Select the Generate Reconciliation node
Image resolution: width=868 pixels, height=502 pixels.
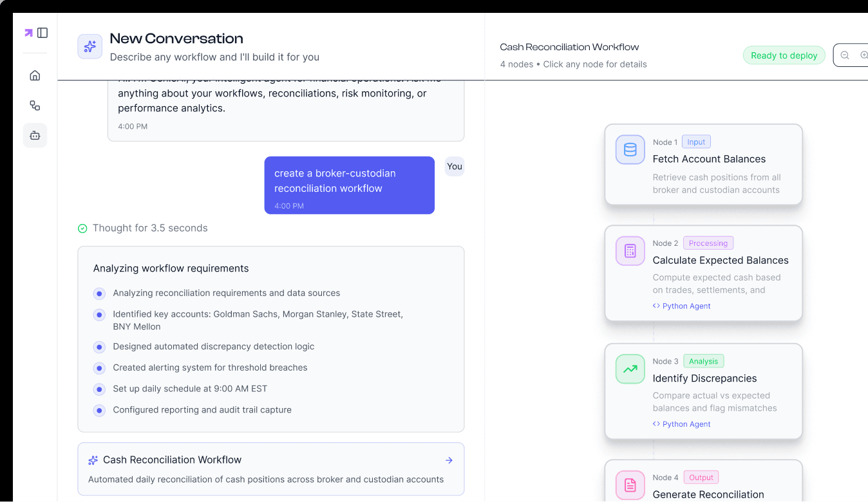click(x=704, y=481)
